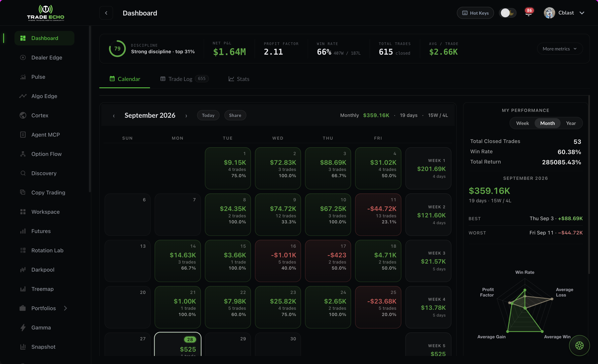Open the Hot Keys button
Screen dimensions: 598x364
[x=475, y=13]
